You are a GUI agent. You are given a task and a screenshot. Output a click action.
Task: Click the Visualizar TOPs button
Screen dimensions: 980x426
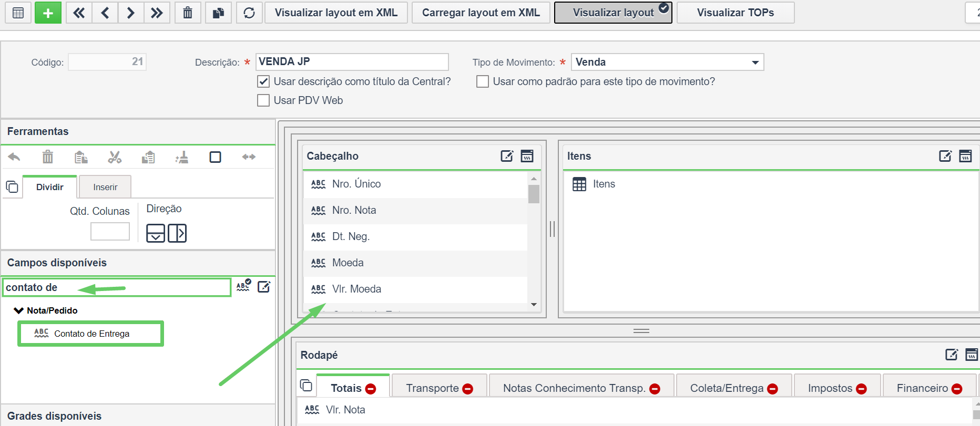point(736,13)
